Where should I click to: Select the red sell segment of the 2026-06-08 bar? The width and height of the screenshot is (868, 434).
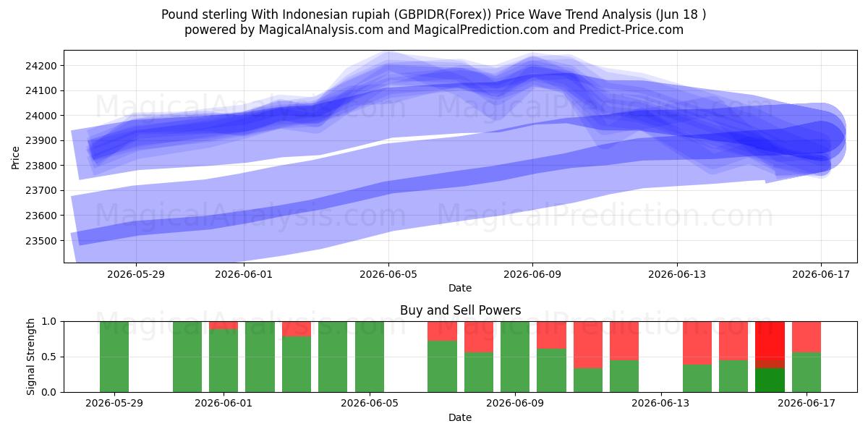coord(479,337)
